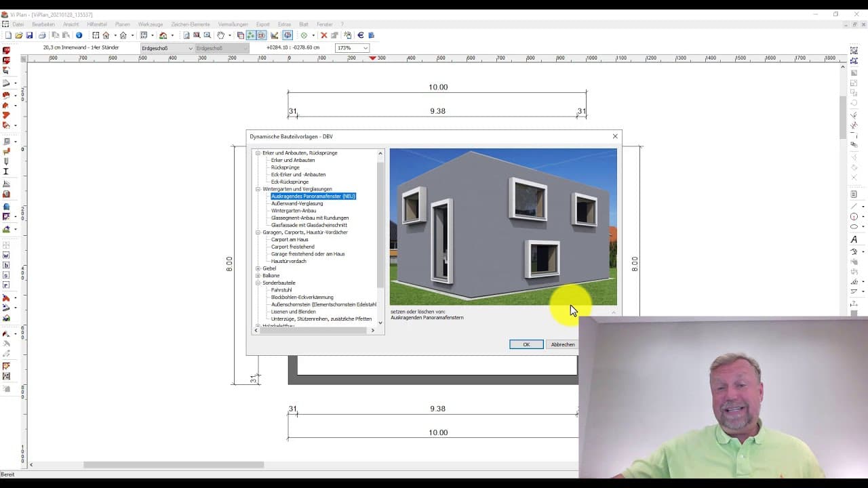Select 'Haustürvordach' tree item
This screenshot has height=488, width=868.
click(x=289, y=262)
